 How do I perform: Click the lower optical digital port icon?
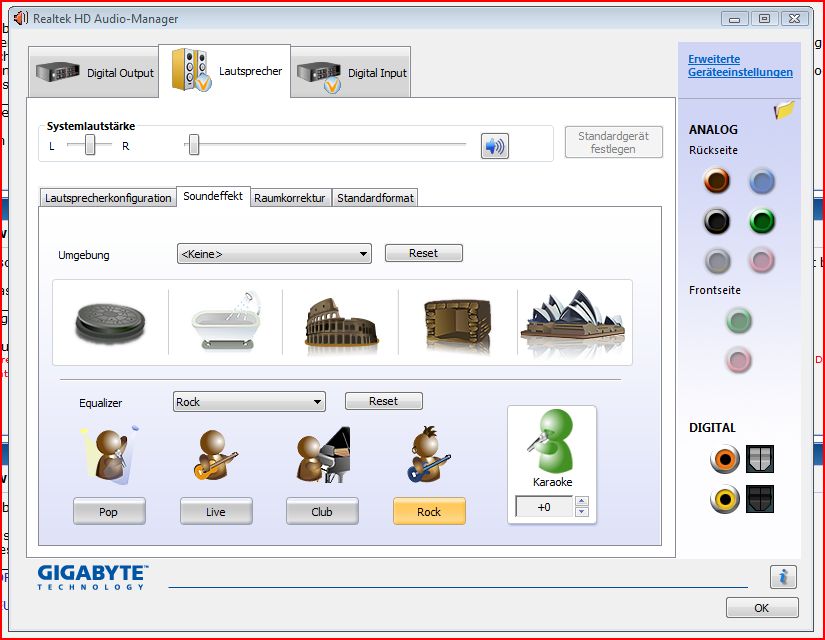(x=760, y=499)
